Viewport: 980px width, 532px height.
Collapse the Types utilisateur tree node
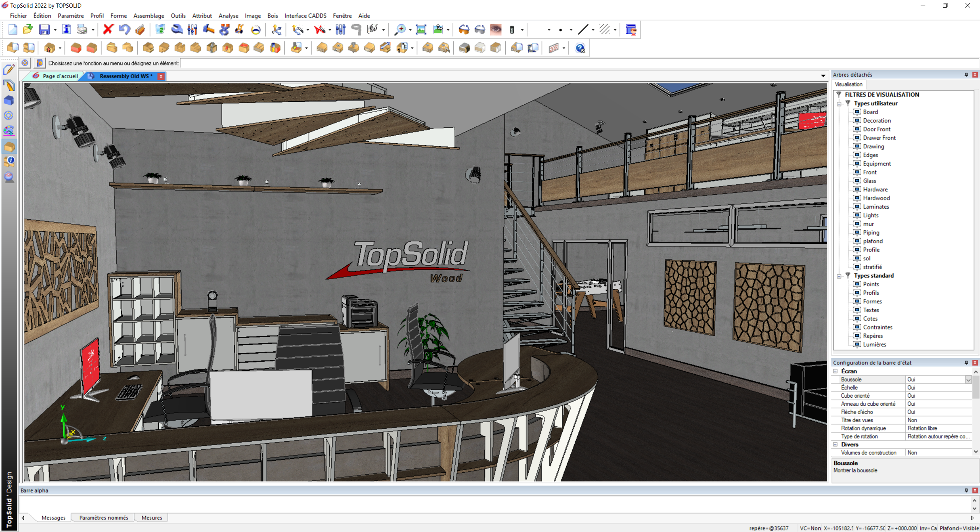pyautogui.click(x=839, y=103)
